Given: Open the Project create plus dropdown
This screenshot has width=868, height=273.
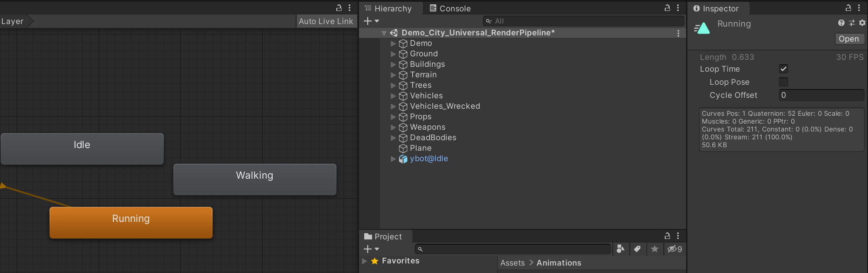Looking at the screenshot, I should coord(371,249).
